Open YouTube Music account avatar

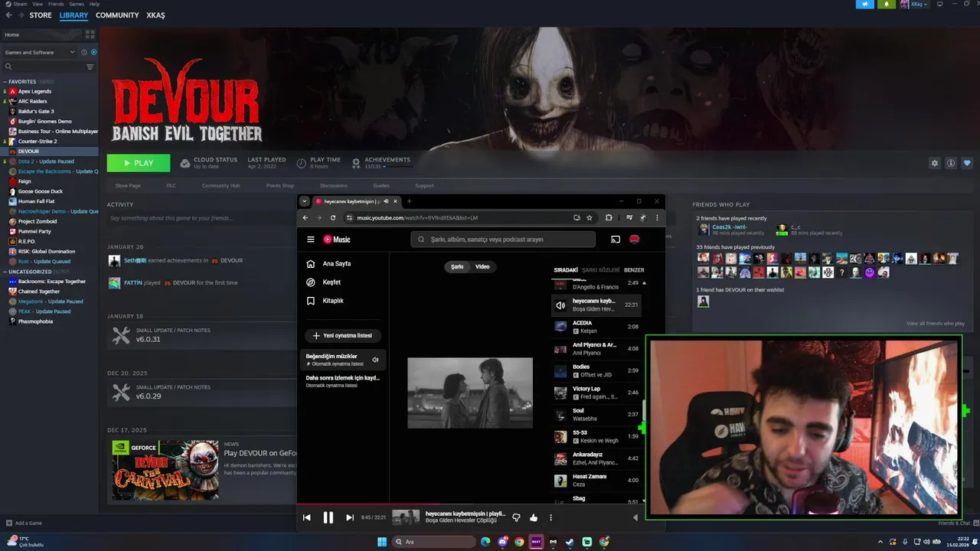tap(635, 240)
